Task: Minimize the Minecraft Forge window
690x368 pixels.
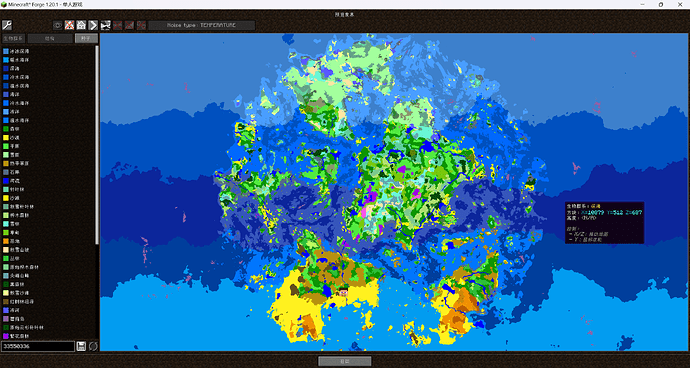Action: pyautogui.click(x=641, y=4)
